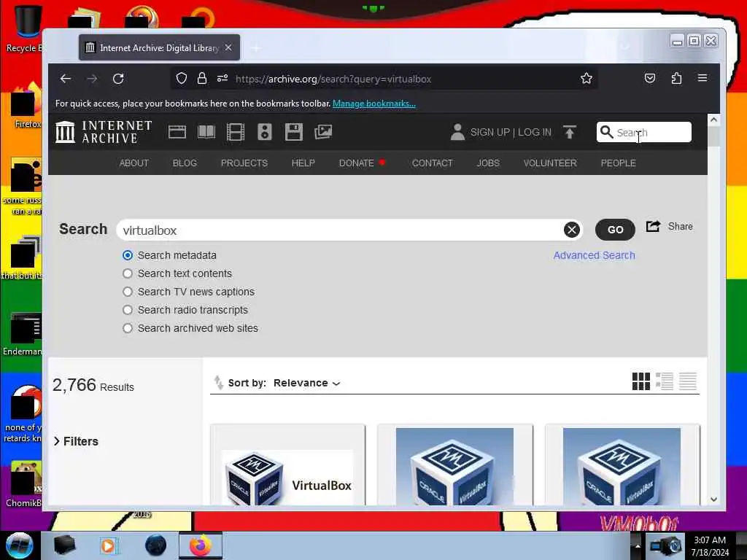Open the PEOPLE menu item
Image resolution: width=747 pixels, height=560 pixels.
point(619,163)
